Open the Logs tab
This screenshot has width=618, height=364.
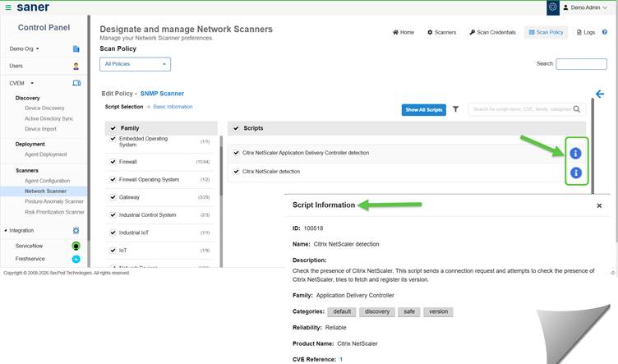click(585, 32)
